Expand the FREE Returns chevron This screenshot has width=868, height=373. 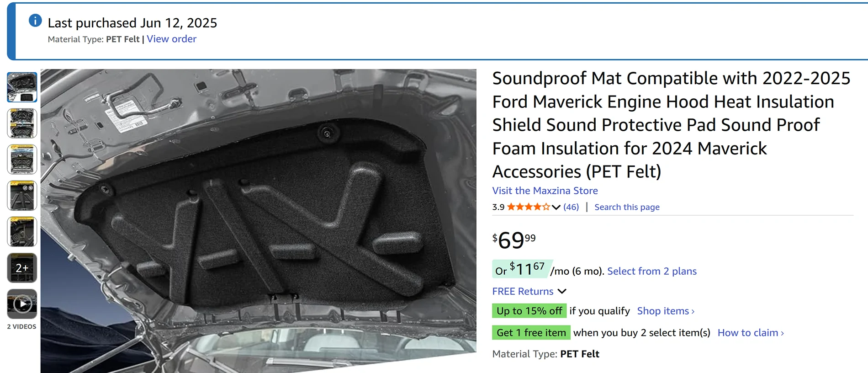point(562,291)
